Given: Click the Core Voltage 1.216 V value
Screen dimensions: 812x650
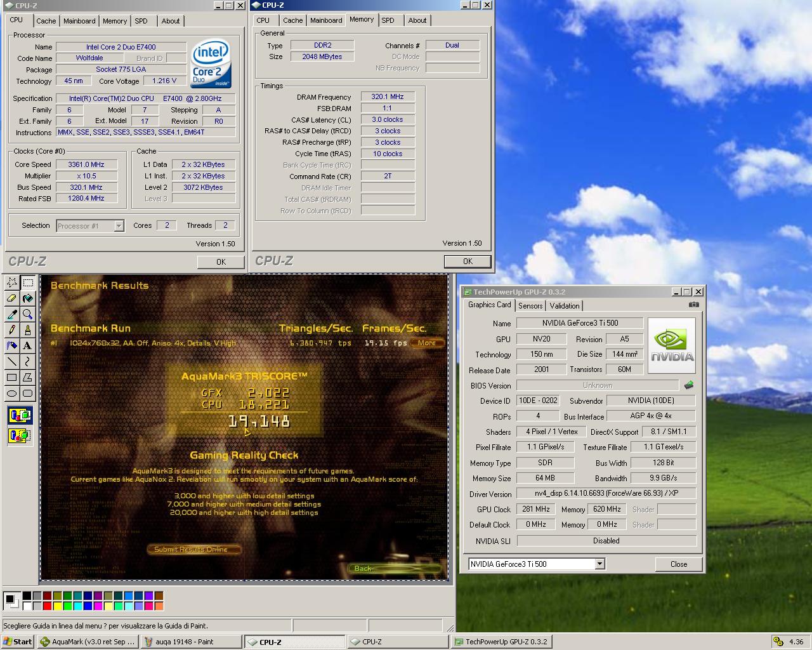Looking at the screenshot, I should pyautogui.click(x=165, y=81).
